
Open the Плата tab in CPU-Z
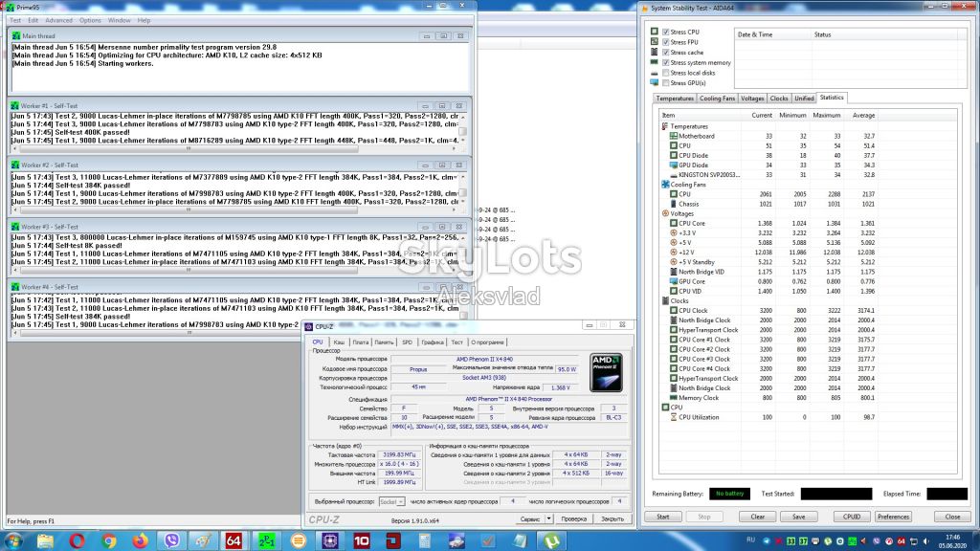pos(360,342)
